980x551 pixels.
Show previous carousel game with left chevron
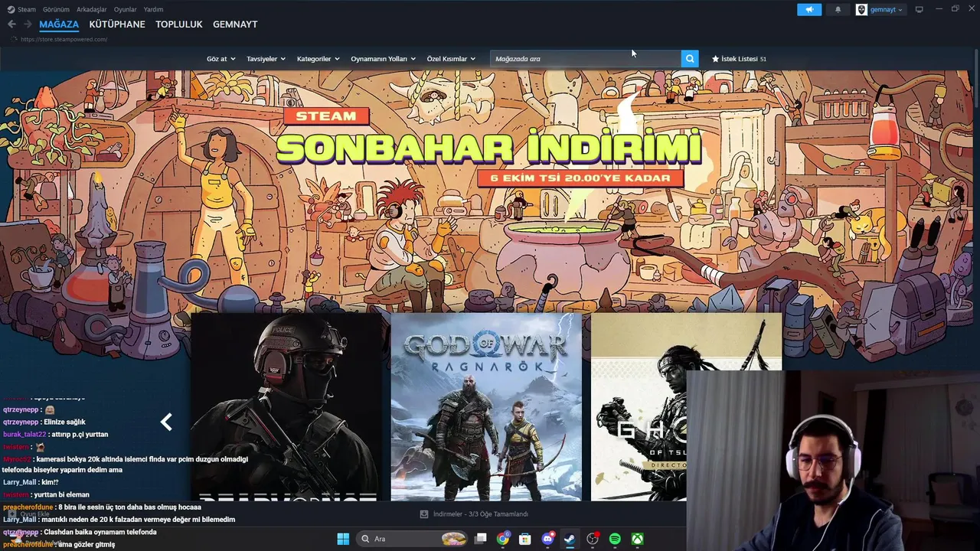tap(166, 422)
